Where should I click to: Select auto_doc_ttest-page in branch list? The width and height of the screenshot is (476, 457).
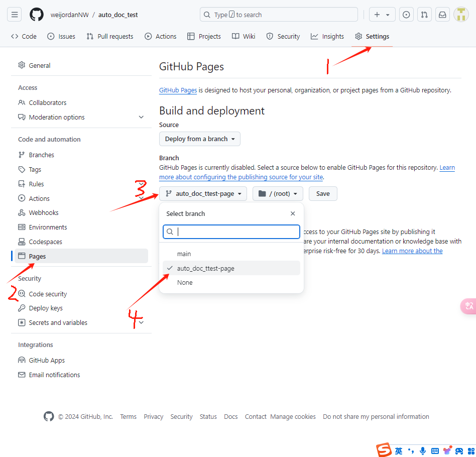pos(231,268)
